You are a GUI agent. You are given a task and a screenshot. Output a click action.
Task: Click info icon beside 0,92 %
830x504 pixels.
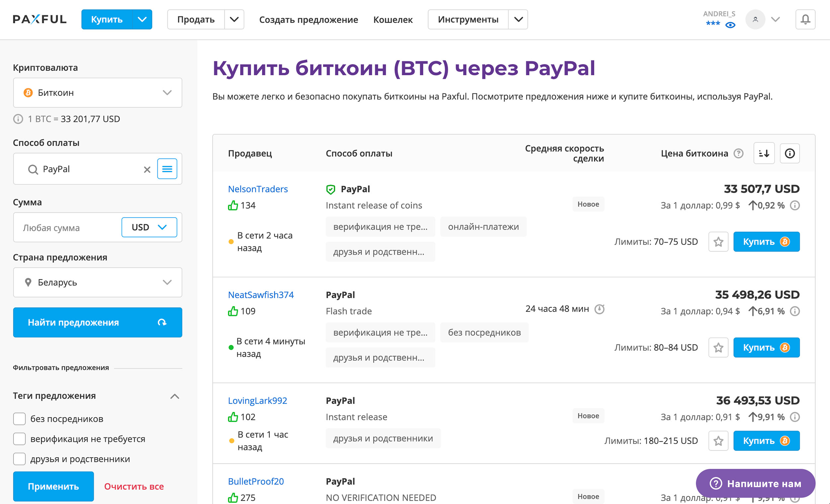click(x=794, y=205)
